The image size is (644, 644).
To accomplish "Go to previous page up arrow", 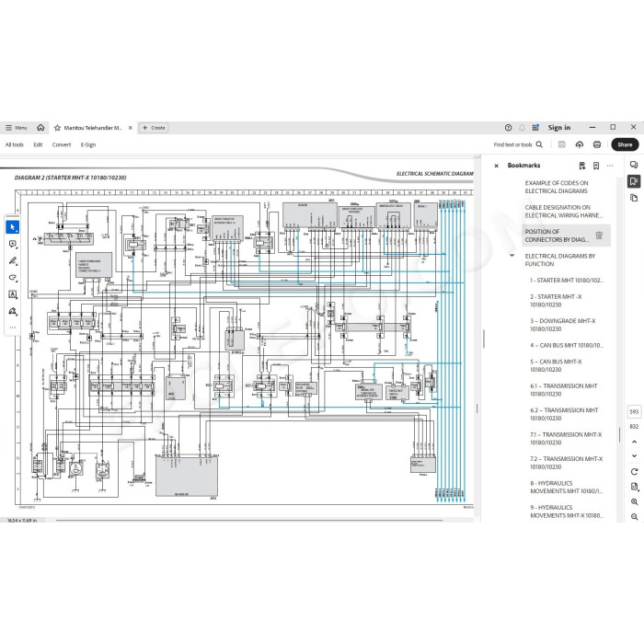I will [x=634, y=442].
